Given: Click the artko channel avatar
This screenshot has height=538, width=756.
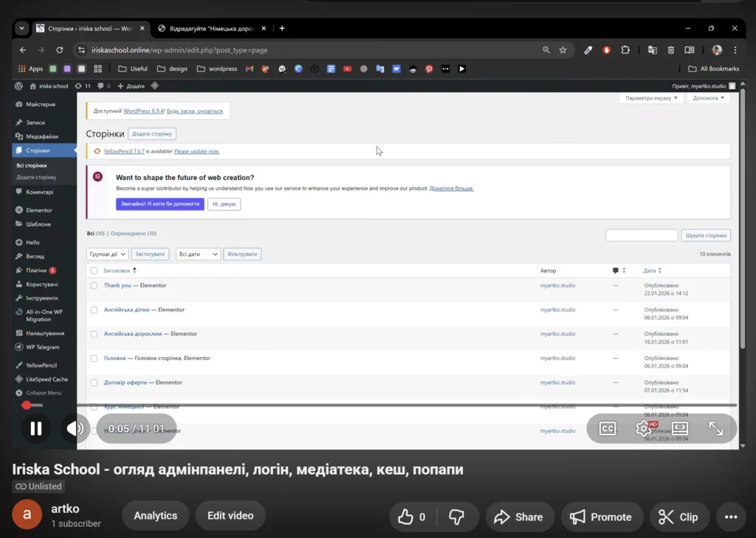Looking at the screenshot, I should [27, 516].
